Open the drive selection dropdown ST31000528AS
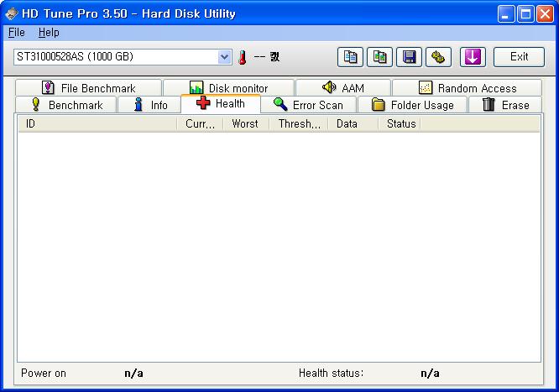Image resolution: width=559 pixels, height=392 pixels. pos(123,57)
